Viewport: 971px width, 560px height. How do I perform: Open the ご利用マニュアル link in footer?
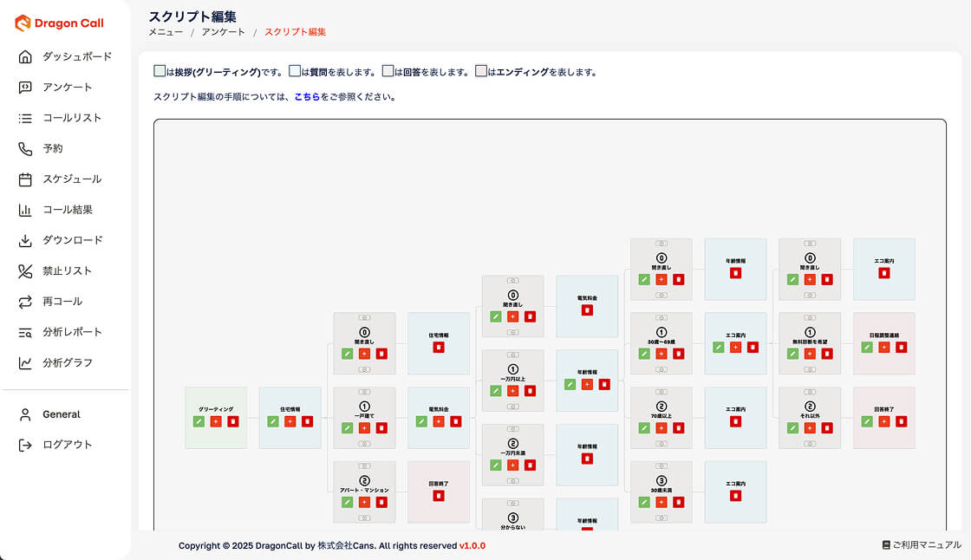point(921,545)
